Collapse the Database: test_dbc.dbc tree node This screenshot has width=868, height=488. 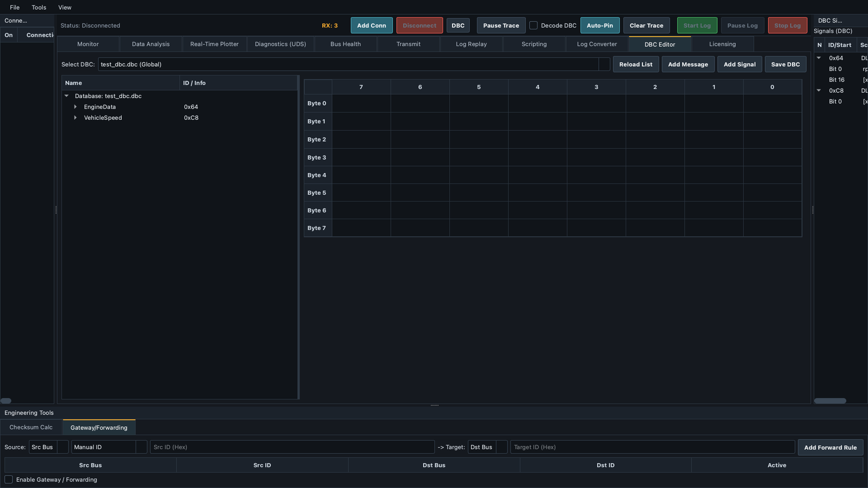tap(67, 96)
